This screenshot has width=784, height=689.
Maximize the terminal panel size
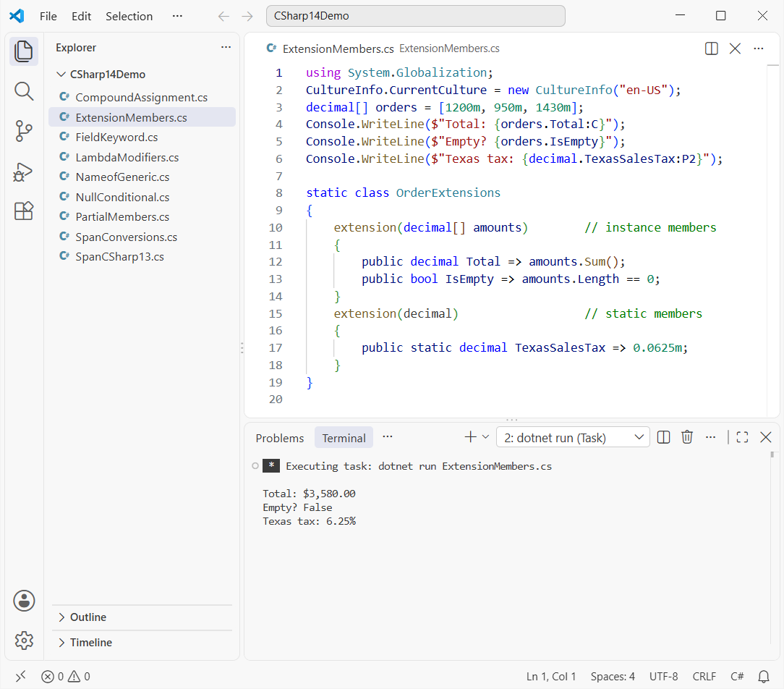coord(743,437)
